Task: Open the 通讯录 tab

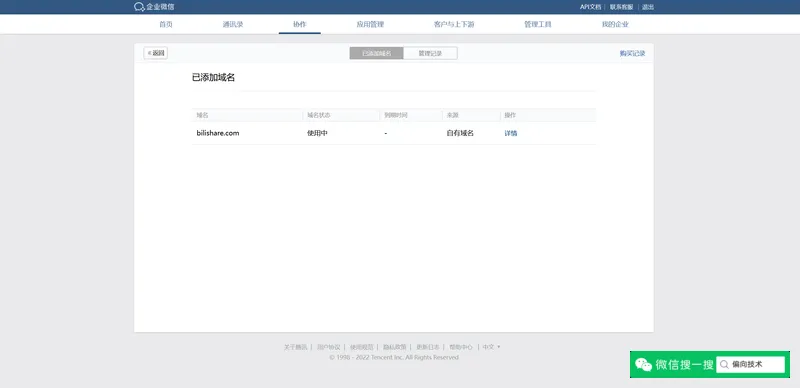Action: (233, 24)
